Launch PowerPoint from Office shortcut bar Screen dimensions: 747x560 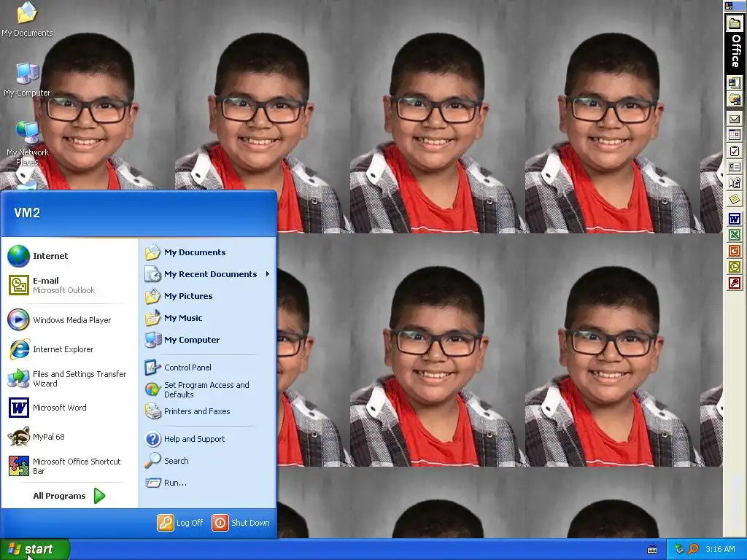coord(734,251)
